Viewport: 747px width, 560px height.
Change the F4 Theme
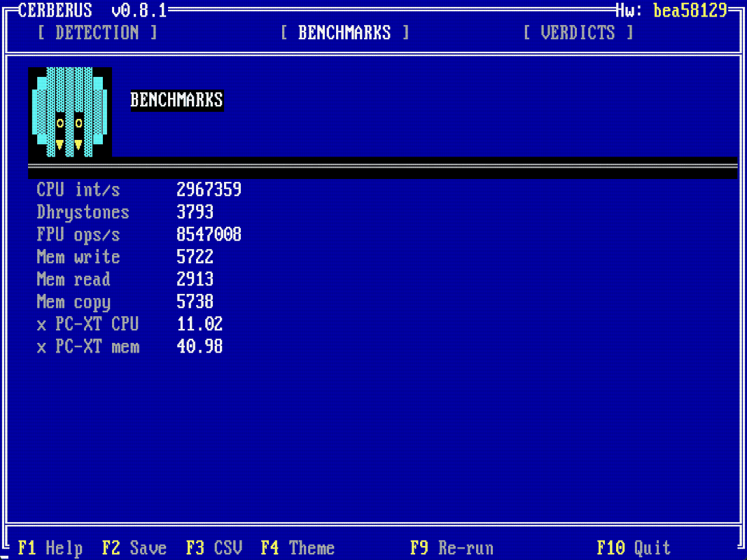click(298, 548)
